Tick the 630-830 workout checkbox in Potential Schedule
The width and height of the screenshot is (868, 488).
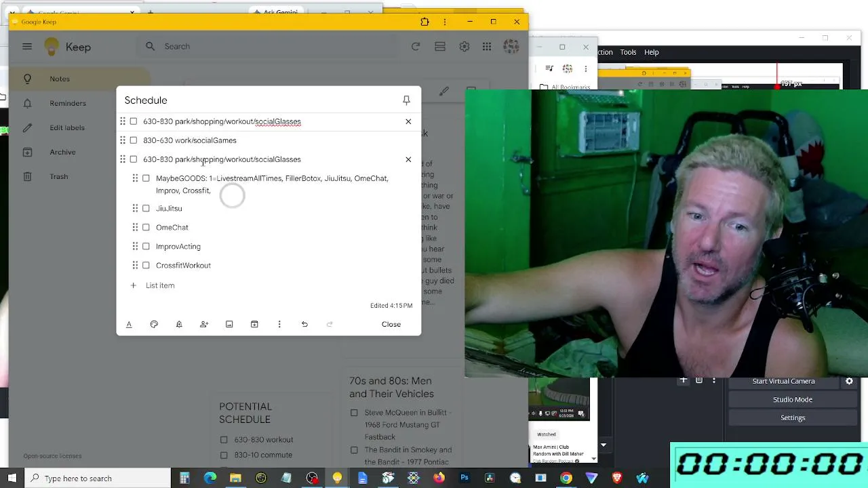point(224,440)
